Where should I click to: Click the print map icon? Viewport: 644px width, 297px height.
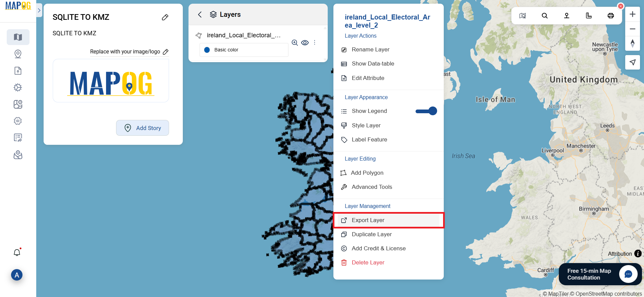click(610, 15)
